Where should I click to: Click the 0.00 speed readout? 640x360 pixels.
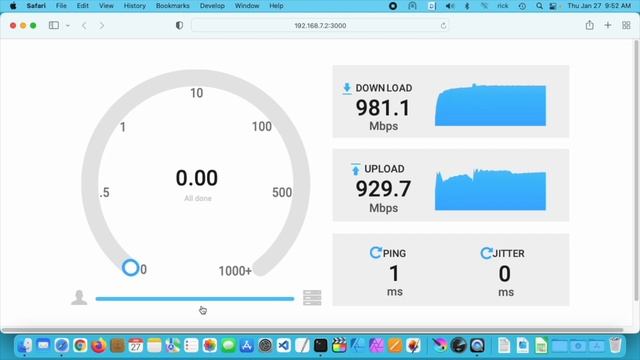coord(197,178)
